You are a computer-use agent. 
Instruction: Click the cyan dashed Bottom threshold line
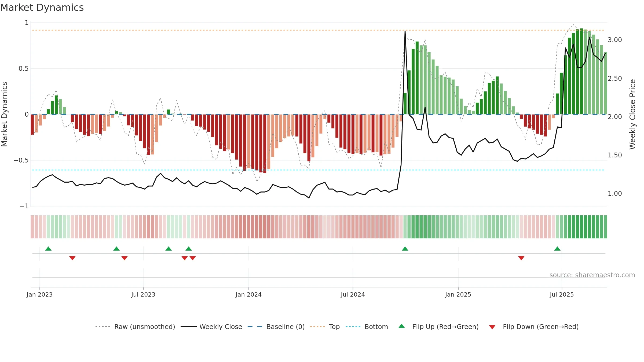318,170
